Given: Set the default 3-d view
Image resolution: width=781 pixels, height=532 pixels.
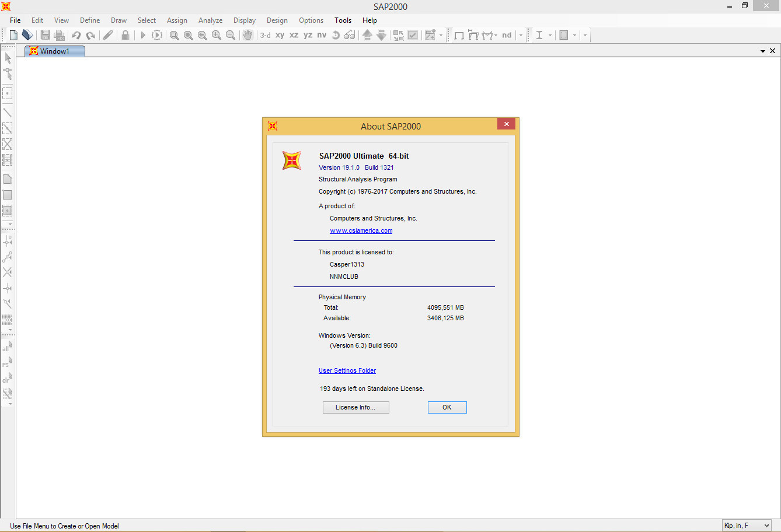Looking at the screenshot, I should [266, 35].
